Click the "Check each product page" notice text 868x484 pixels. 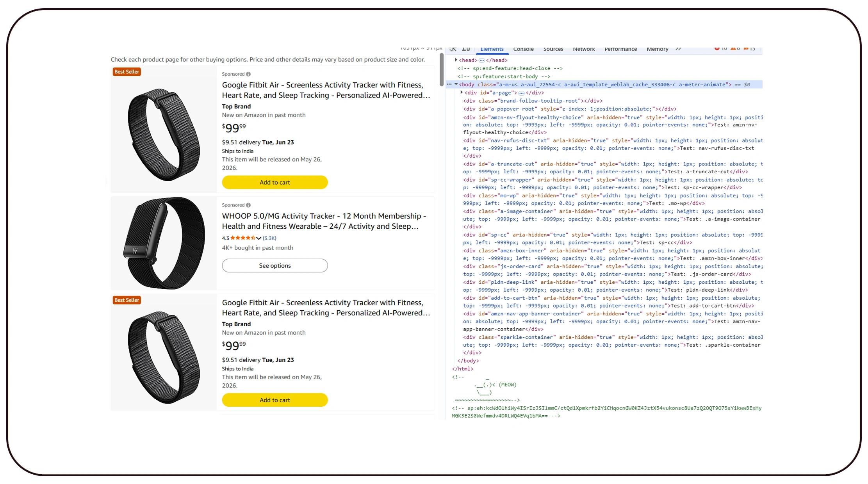pos(268,60)
